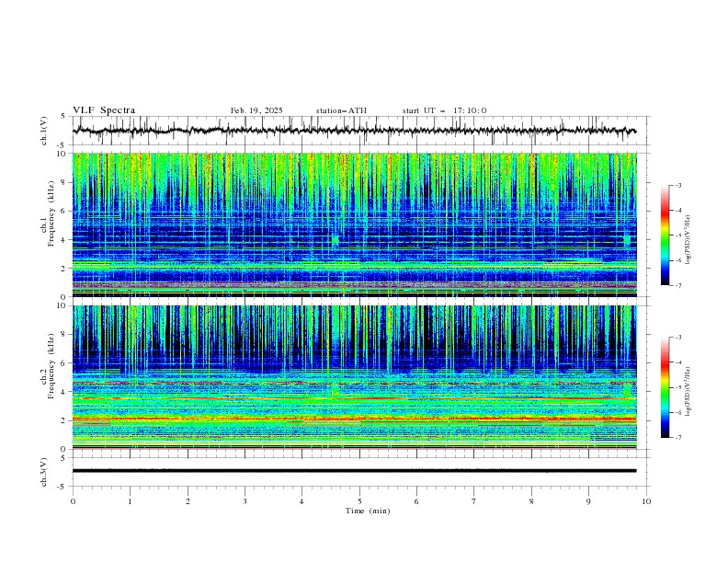Click the 'Time (min)' axis label

pyautogui.click(x=368, y=511)
